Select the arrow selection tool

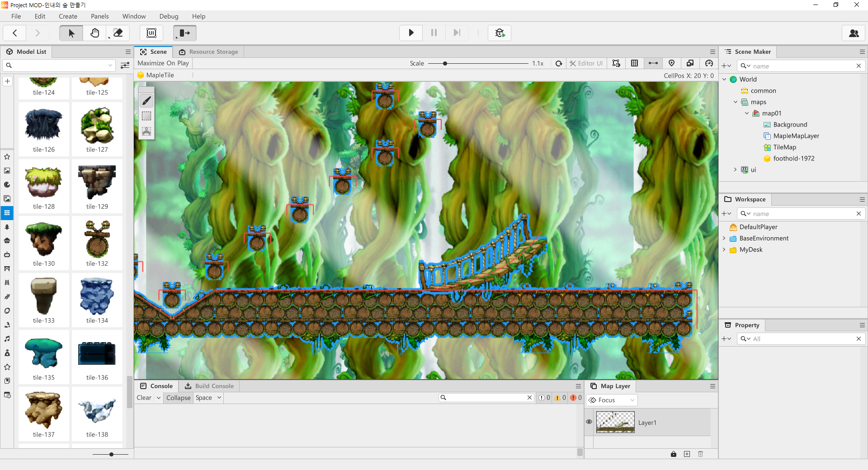coord(71,33)
